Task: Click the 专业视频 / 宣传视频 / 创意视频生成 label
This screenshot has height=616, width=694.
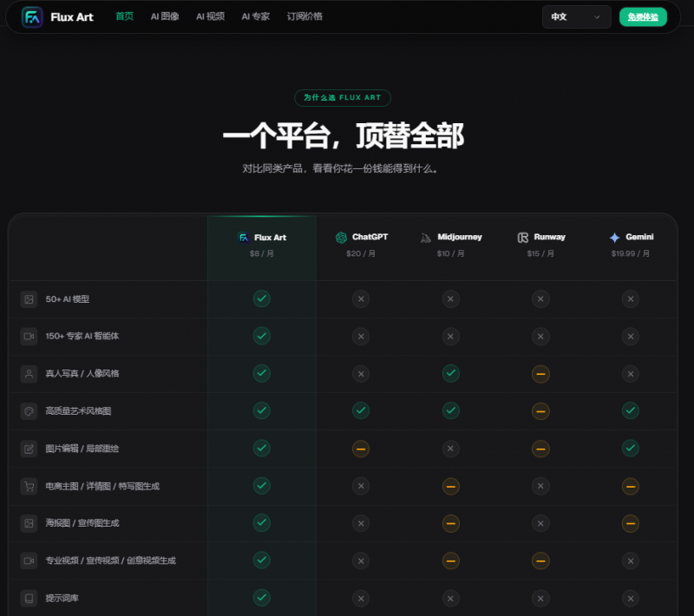Action: coord(111,560)
